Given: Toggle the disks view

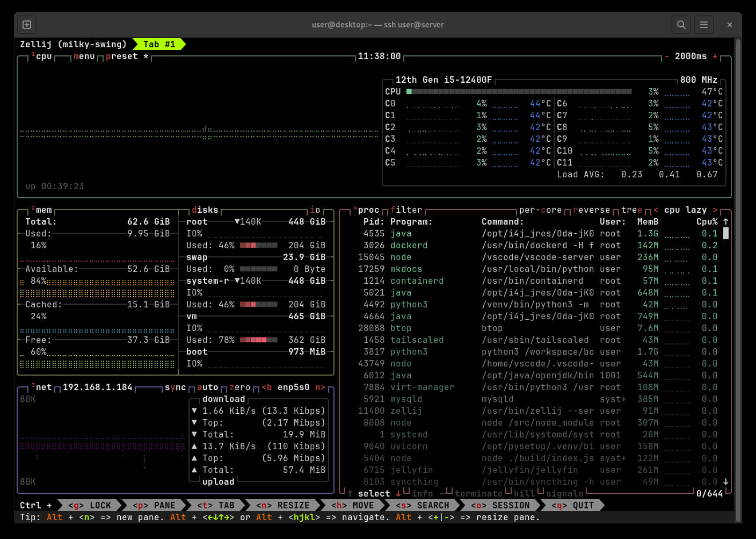Looking at the screenshot, I should [x=205, y=210].
